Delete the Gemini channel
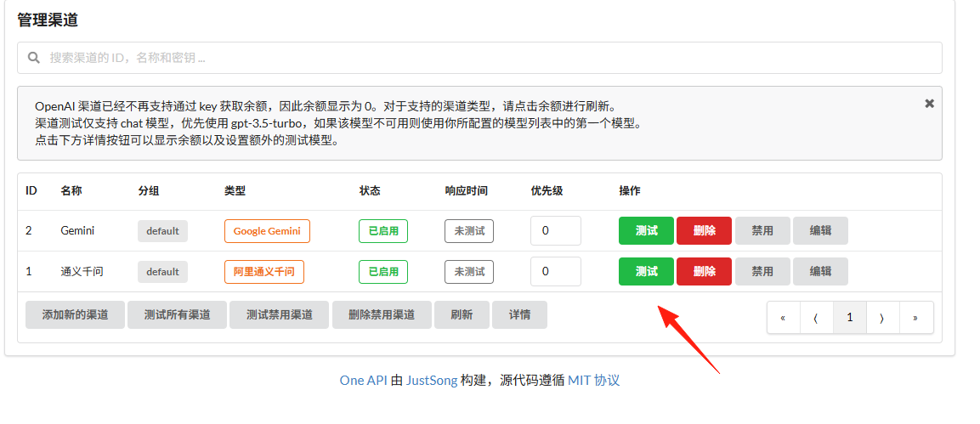The height and width of the screenshot is (424, 980). pyautogui.click(x=704, y=230)
